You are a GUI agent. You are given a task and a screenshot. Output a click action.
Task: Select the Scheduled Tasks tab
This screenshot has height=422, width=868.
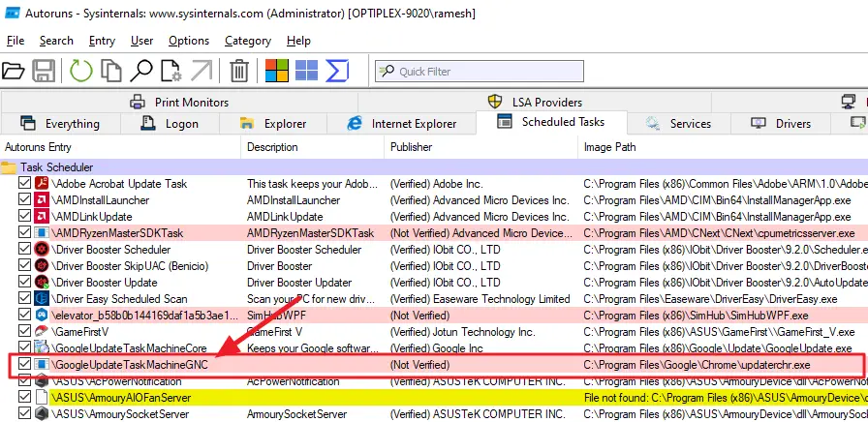point(551,122)
